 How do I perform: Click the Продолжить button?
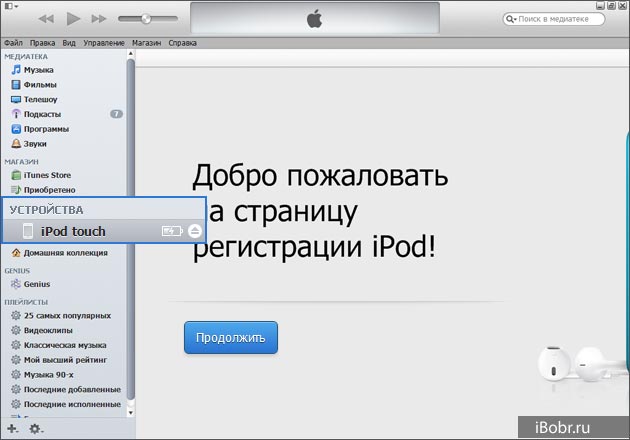point(231,338)
